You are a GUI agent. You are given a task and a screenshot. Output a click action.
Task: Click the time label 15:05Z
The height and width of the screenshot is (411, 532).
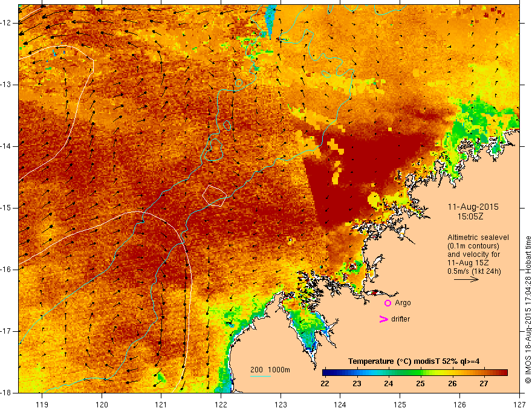pyautogui.click(x=470, y=216)
